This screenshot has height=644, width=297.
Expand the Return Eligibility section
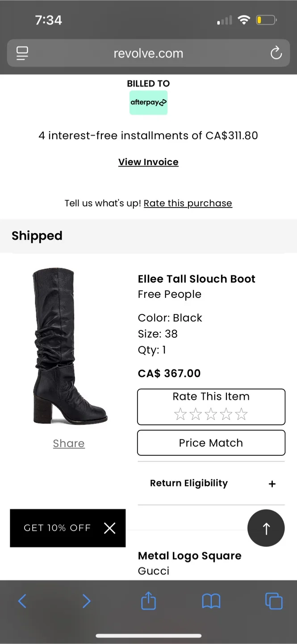coord(189,483)
